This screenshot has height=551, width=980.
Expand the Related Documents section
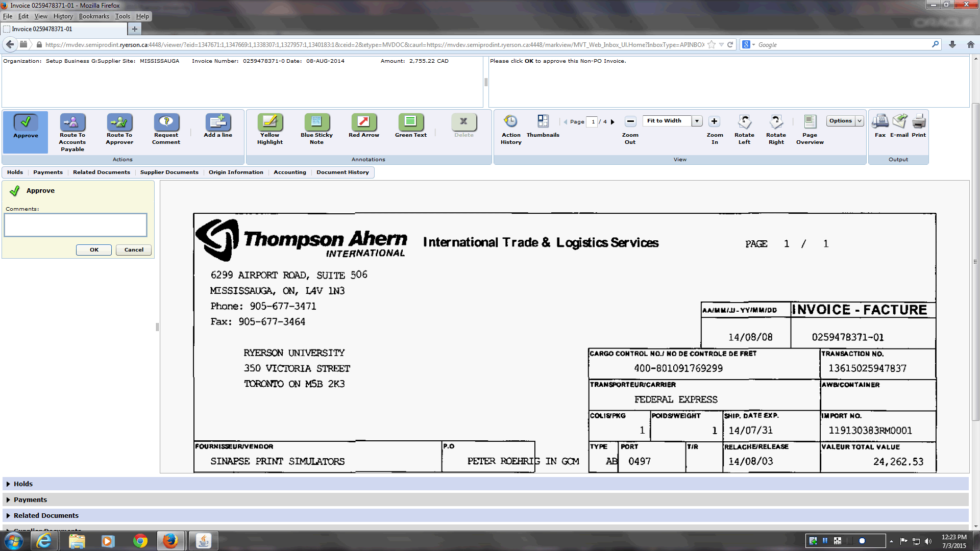[x=46, y=515]
